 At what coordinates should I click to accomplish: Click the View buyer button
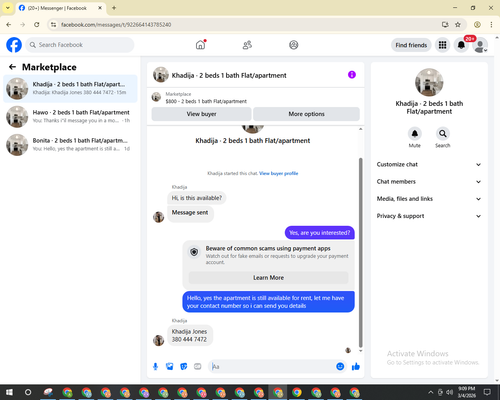(x=201, y=114)
